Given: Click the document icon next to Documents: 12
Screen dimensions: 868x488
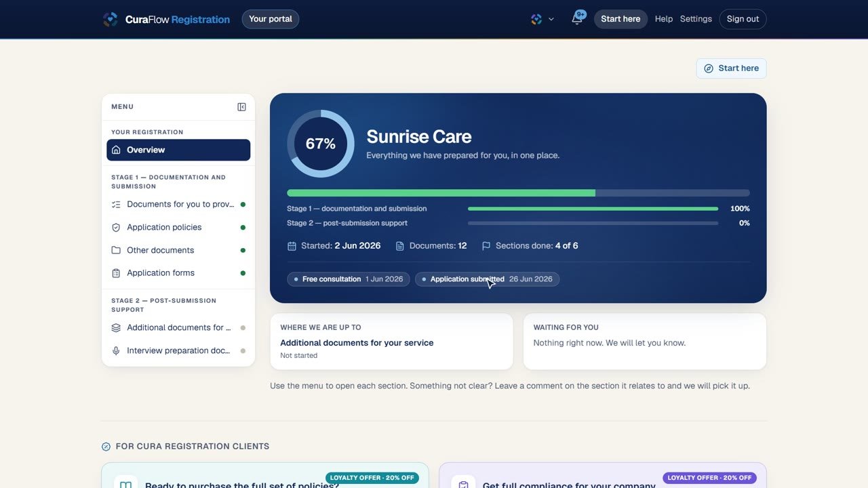Looking at the screenshot, I should coord(400,246).
